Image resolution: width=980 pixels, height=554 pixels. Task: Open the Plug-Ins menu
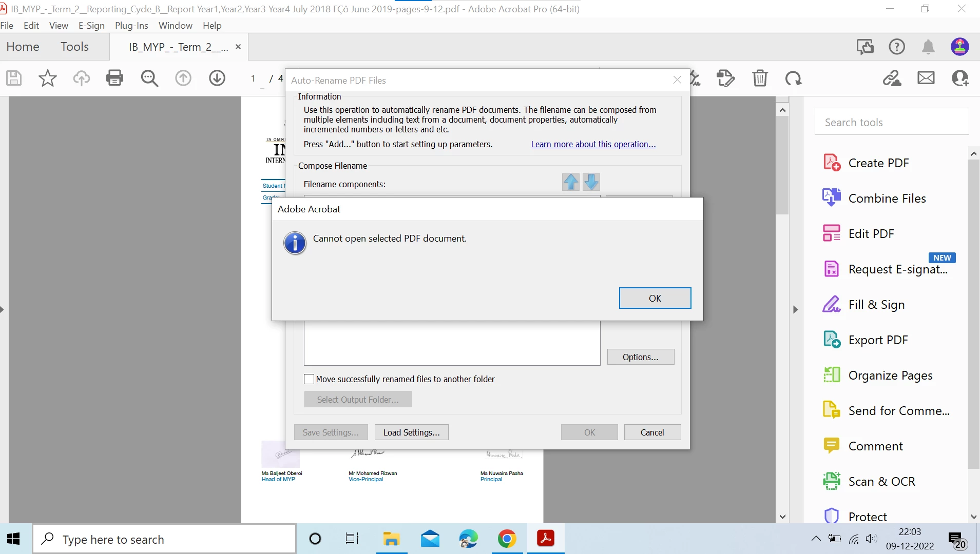[131, 26]
